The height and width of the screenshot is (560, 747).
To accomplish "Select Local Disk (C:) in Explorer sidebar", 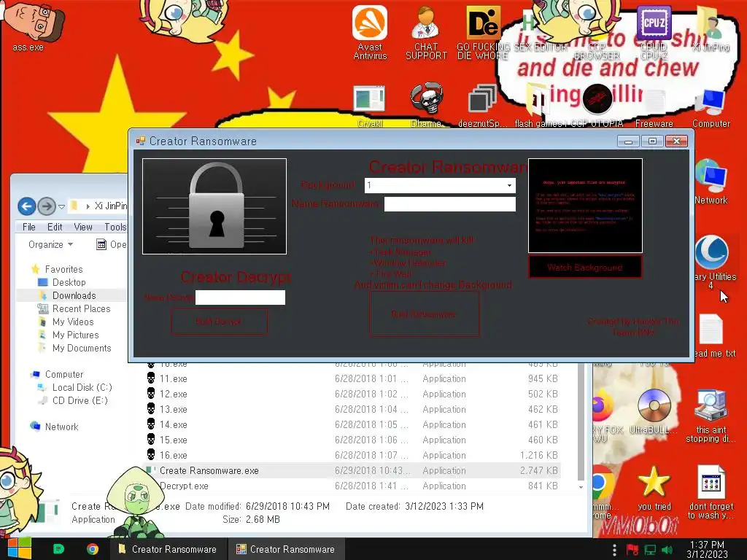I will click(82, 388).
